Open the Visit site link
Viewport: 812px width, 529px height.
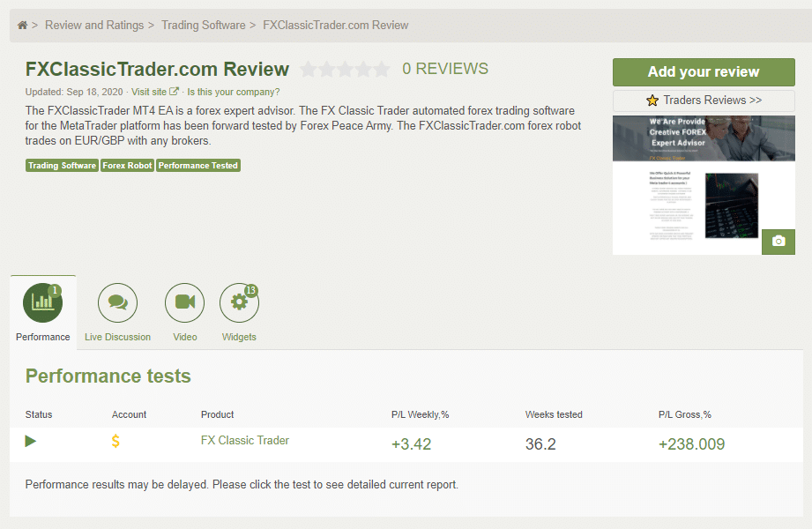pyautogui.click(x=154, y=92)
